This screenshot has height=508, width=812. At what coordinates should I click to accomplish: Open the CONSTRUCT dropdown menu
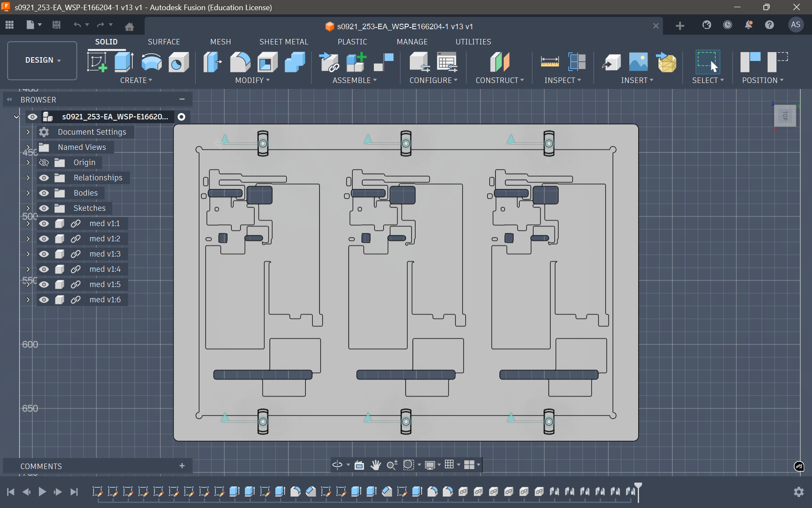(499, 80)
